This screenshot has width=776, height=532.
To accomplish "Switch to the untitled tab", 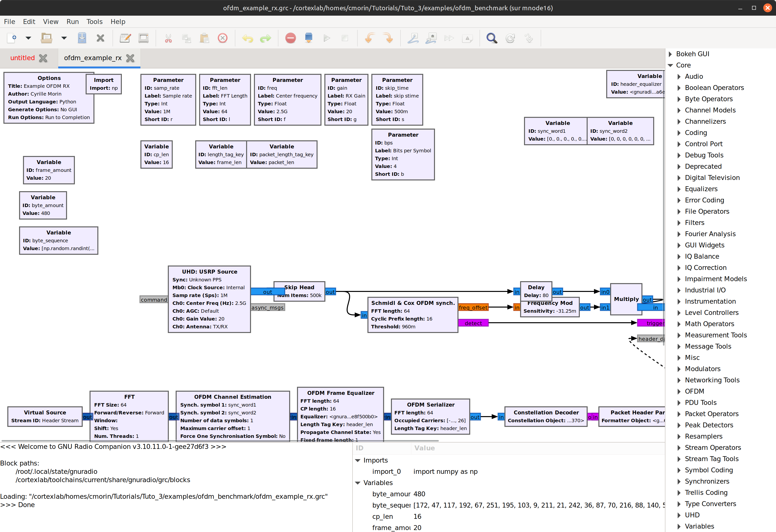I will click(x=22, y=58).
